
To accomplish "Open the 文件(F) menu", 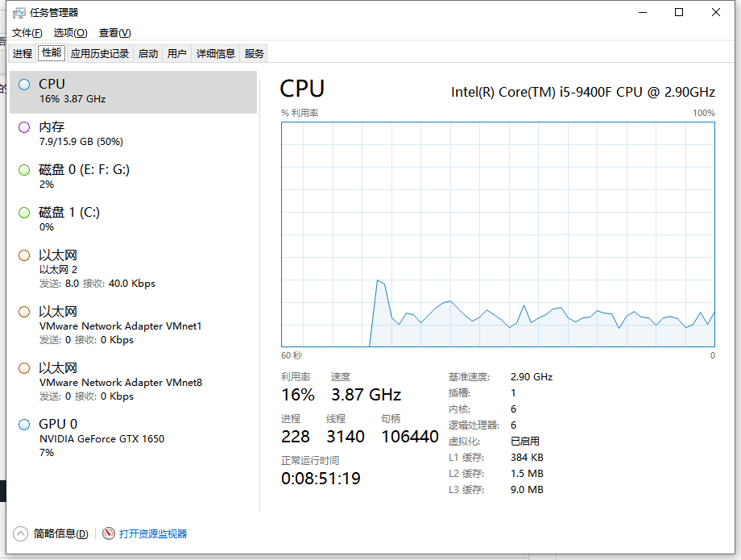I will pos(27,33).
